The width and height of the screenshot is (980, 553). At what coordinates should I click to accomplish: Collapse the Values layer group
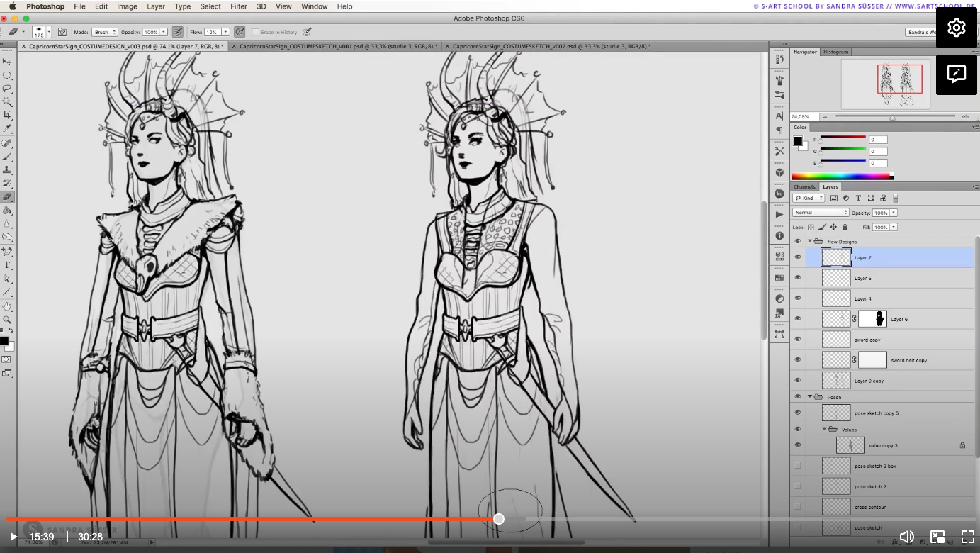pos(824,429)
